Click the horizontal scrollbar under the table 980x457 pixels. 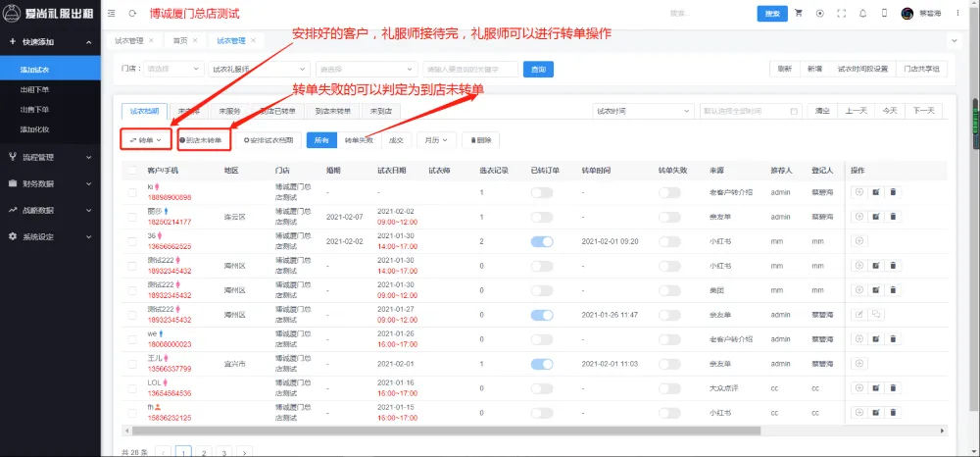point(441,431)
